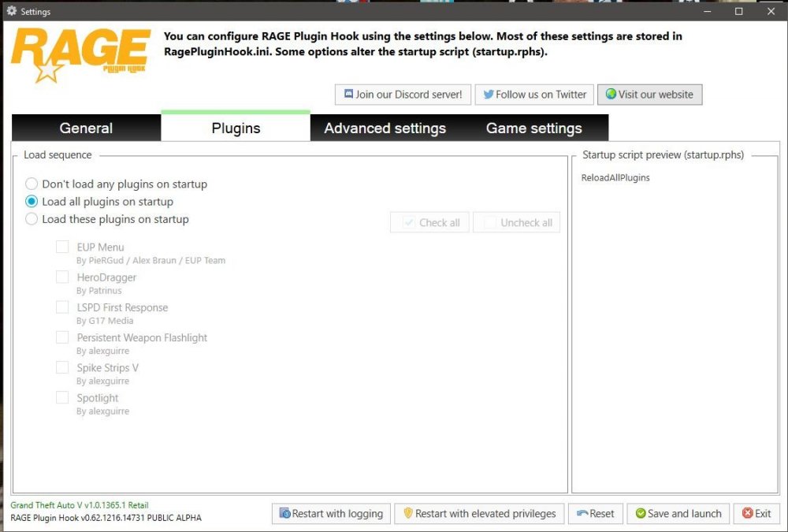This screenshot has width=788, height=532.
Task: Tick the HeroDragger plugin checkbox
Action: tap(62, 277)
